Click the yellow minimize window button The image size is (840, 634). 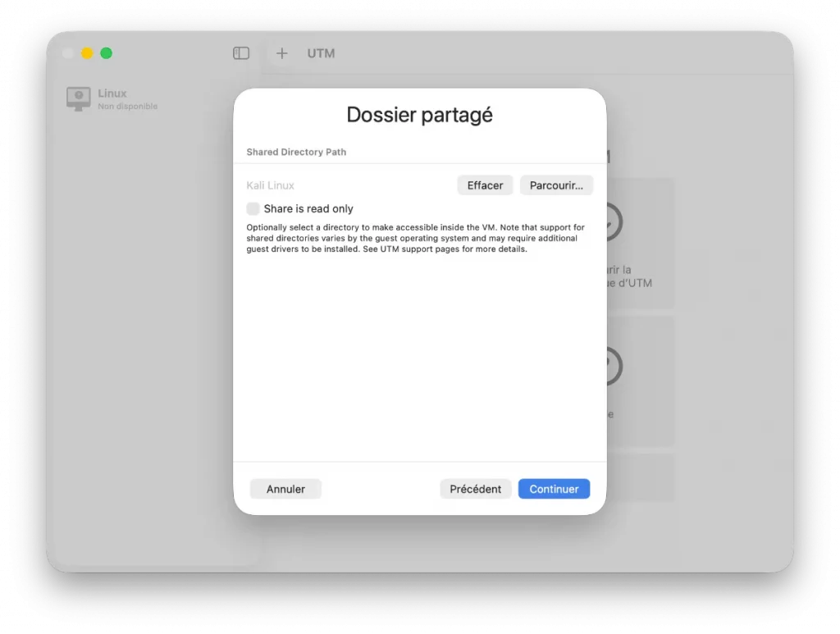pyautogui.click(x=87, y=53)
